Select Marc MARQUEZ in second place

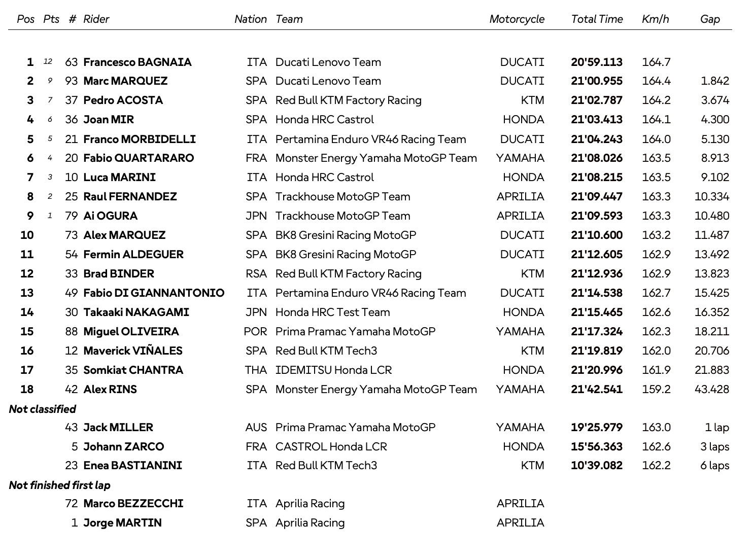[125, 81]
